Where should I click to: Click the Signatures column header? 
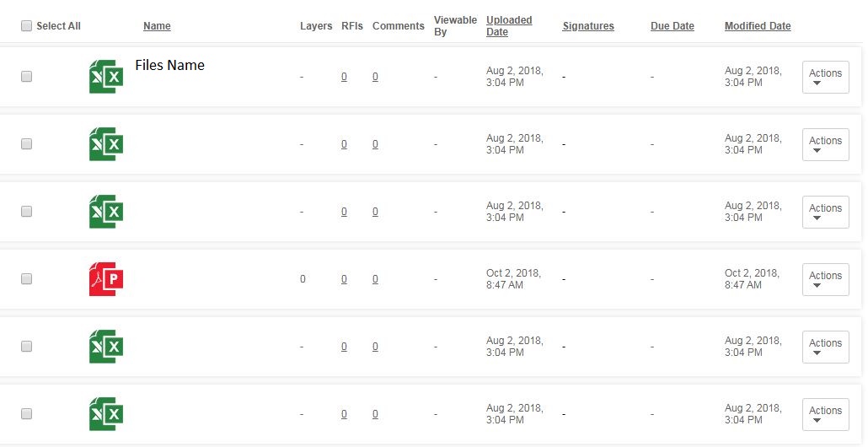pos(588,26)
